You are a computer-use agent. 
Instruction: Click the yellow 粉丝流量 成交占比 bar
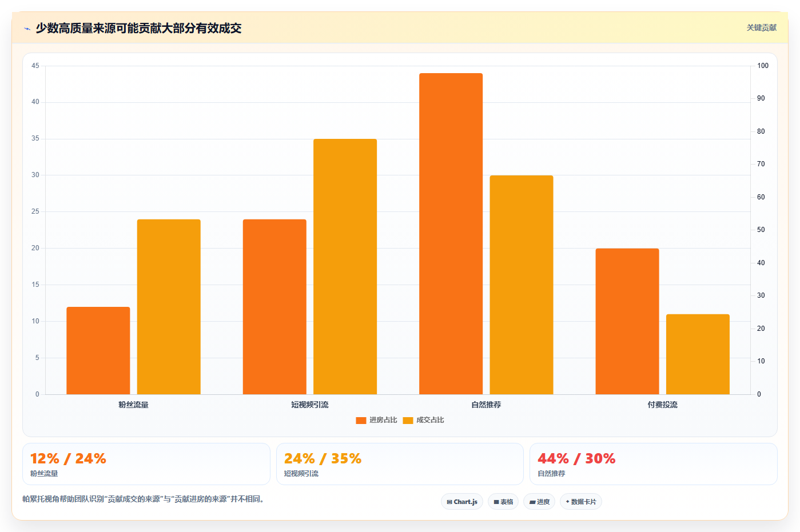pos(169,307)
